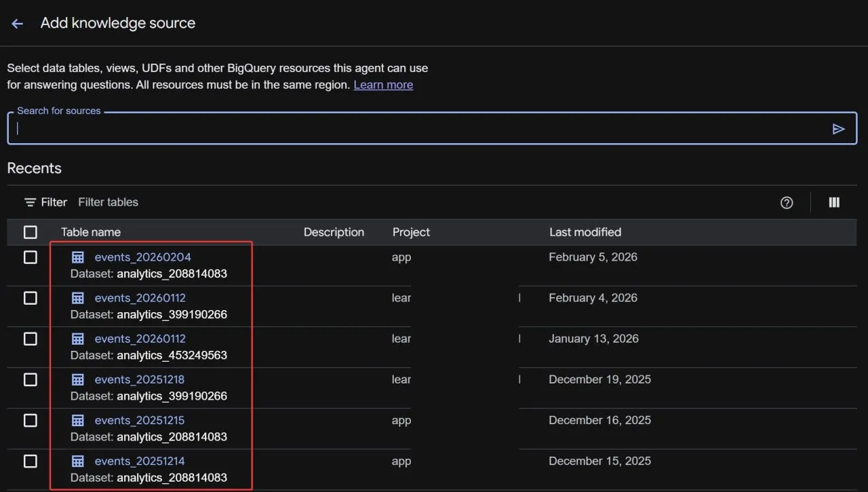Focus the Search for sources input field
868x492 pixels.
(x=420, y=129)
